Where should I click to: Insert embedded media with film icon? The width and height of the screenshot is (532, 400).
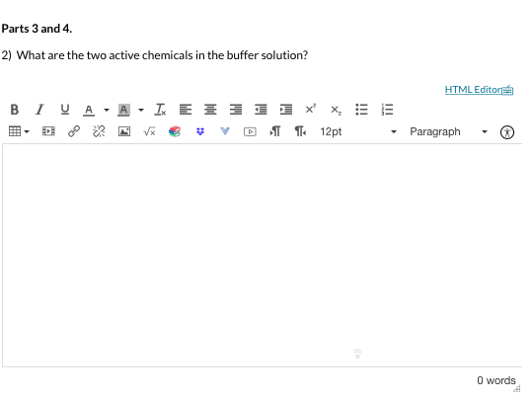point(48,131)
